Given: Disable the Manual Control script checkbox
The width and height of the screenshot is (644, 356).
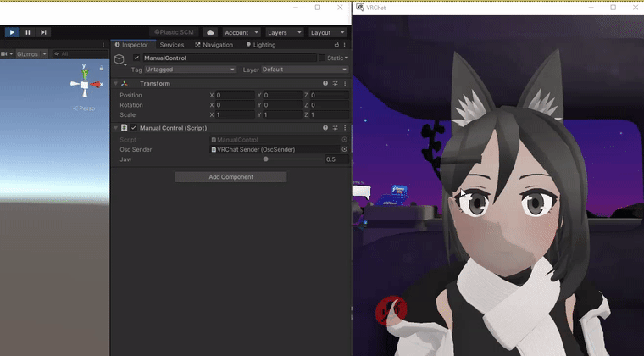Looking at the screenshot, I should click(134, 128).
